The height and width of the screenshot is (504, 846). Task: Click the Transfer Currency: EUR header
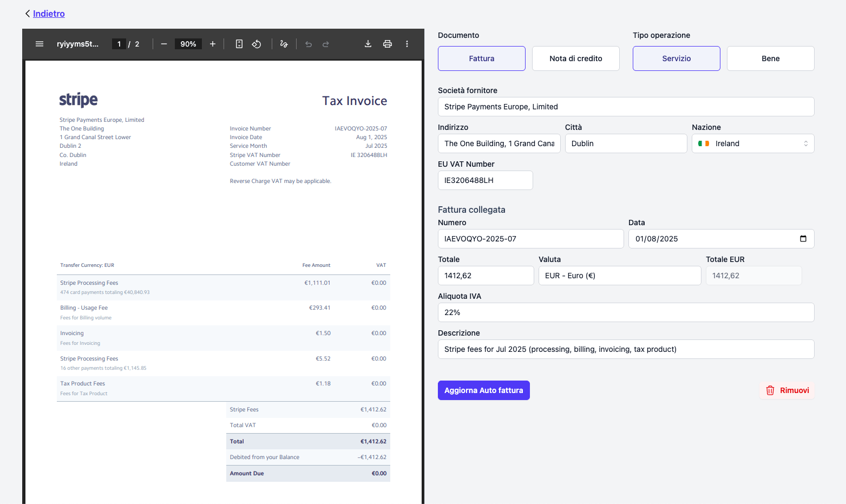click(87, 265)
